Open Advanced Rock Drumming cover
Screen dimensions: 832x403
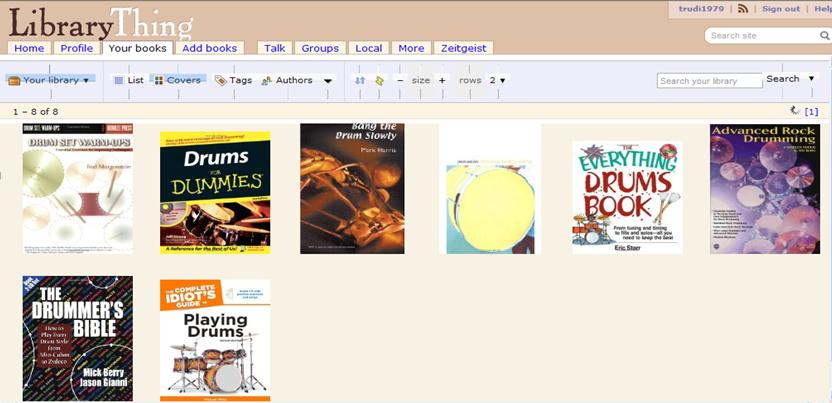[765, 188]
